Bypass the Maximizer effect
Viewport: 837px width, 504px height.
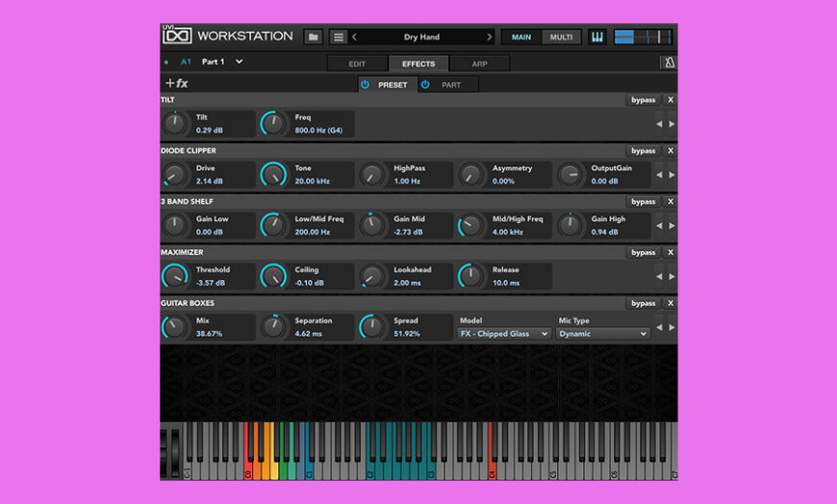click(643, 252)
